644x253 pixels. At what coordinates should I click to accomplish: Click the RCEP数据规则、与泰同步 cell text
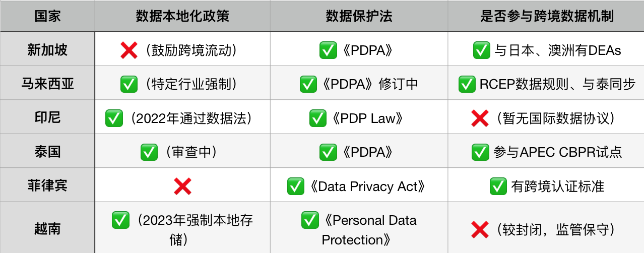click(x=557, y=84)
